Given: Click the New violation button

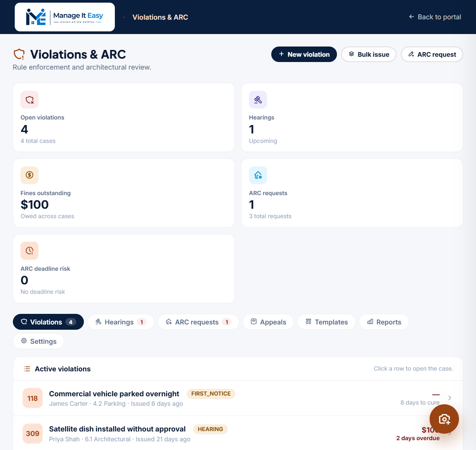Looking at the screenshot, I should point(304,54).
